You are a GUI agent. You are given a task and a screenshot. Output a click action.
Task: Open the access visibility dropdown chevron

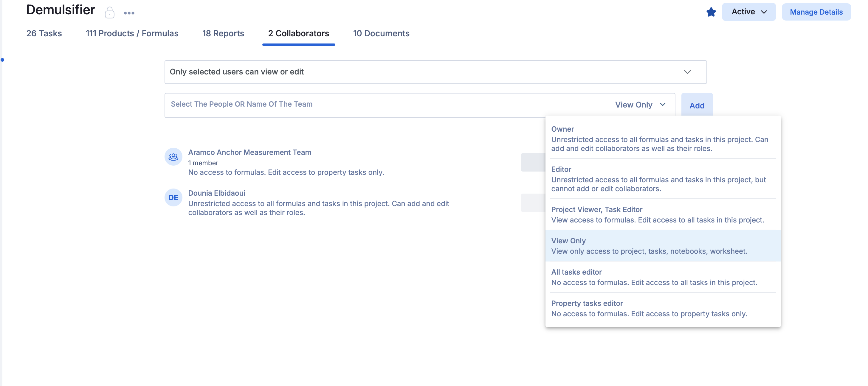[687, 72]
